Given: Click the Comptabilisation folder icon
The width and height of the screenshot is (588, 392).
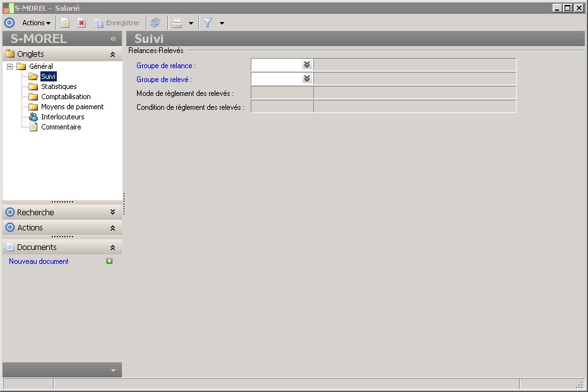Looking at the screenshot, I should [x=33, y=97].
